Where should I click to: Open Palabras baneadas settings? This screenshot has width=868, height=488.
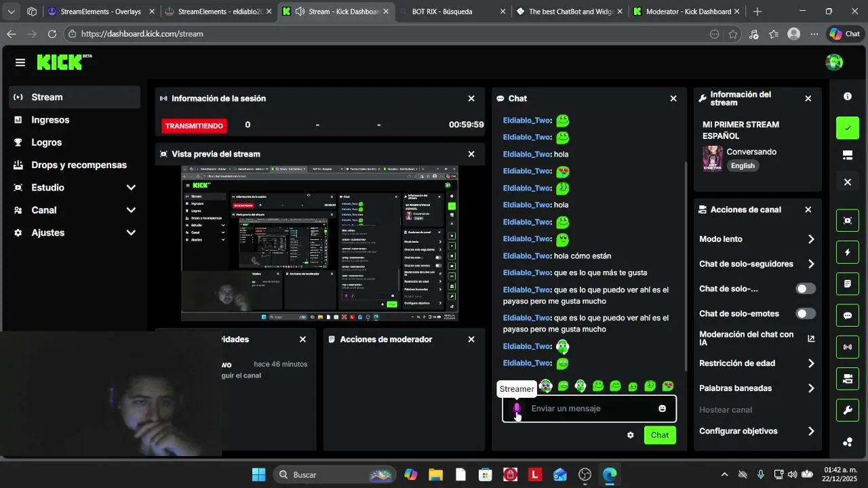(x=757, y=388)
